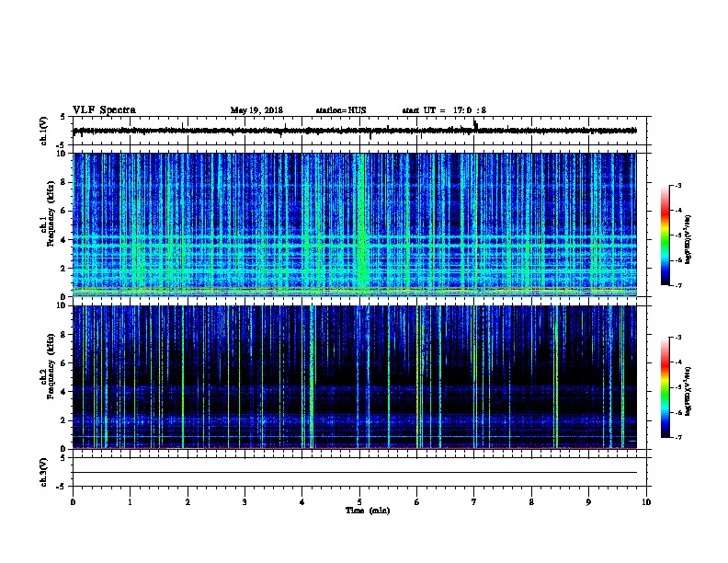Screen dimensions: 728x563
Task: Click time axis tick label "9"
Action: point(588,502)
